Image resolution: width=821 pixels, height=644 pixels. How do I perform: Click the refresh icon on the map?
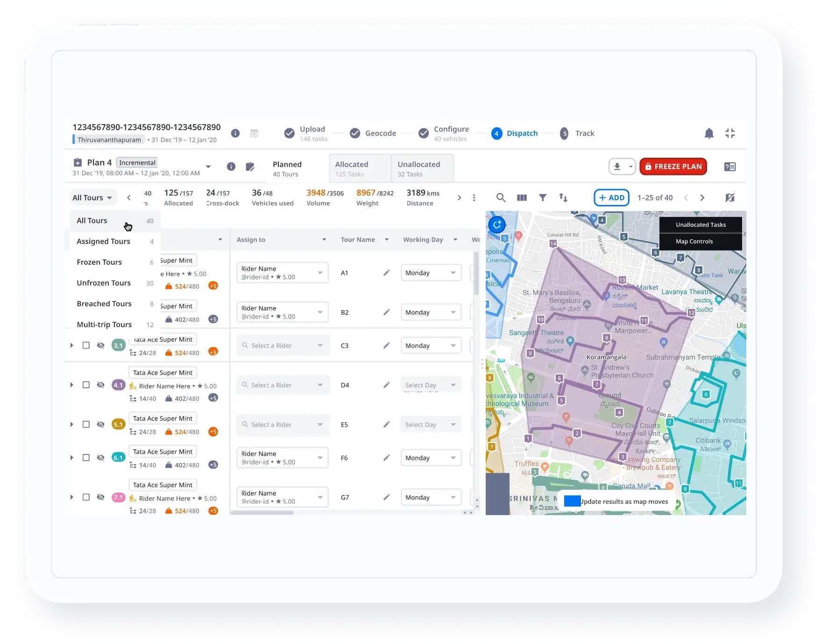point(496,224)
